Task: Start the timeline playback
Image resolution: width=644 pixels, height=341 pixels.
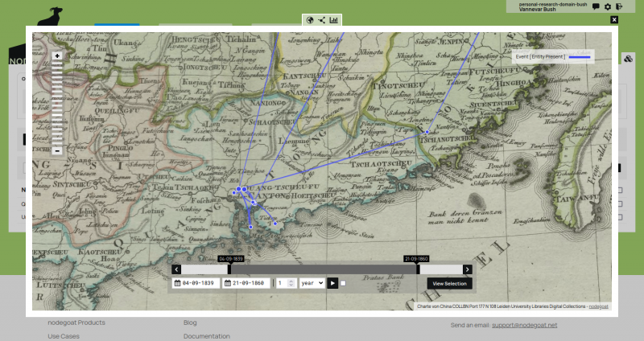Action: 332,283
